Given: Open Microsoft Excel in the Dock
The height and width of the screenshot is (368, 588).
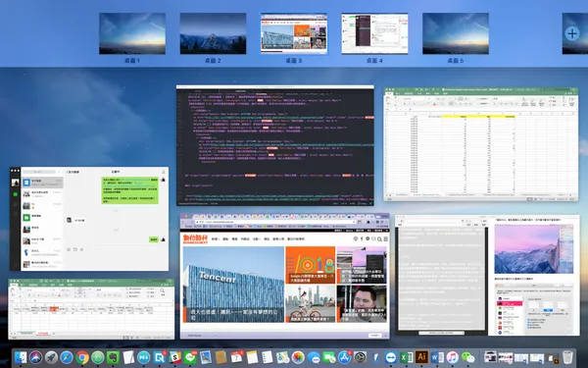Looking at the screenshot, I should tap(406, 357).
